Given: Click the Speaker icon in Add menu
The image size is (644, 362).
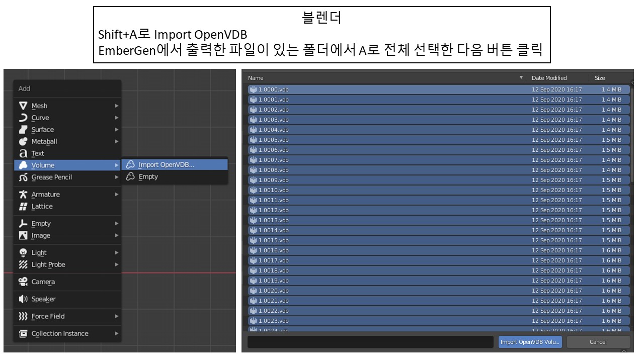Looking at the screenshot, I should click(x=23, y=299).
